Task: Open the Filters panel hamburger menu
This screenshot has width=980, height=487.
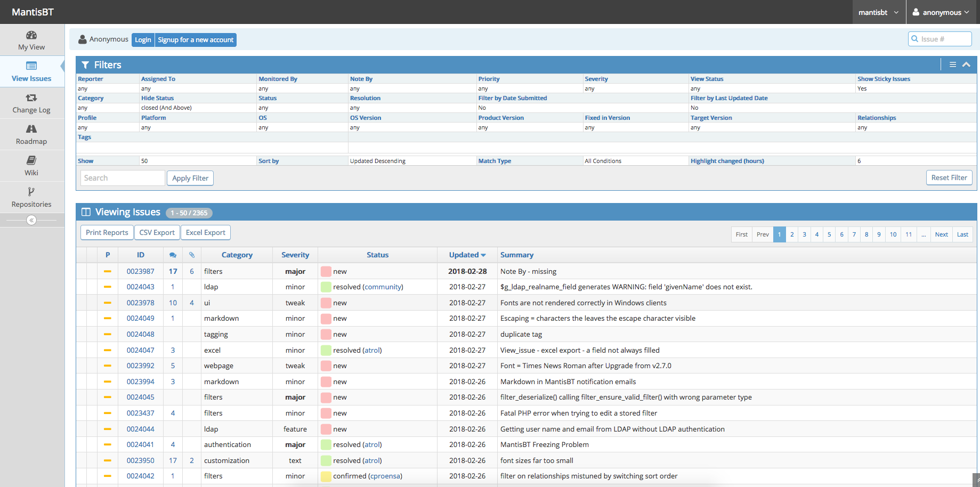Action: point(953,64)
